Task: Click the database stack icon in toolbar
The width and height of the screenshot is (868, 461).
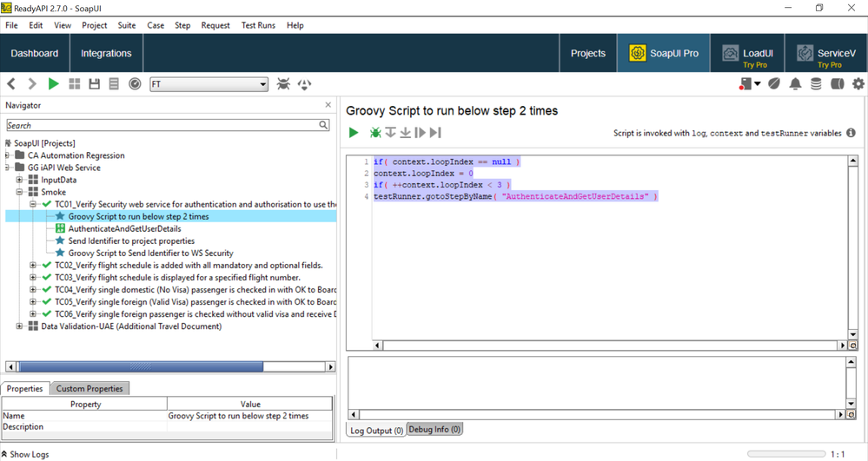Action: click(x=816, y=84)
